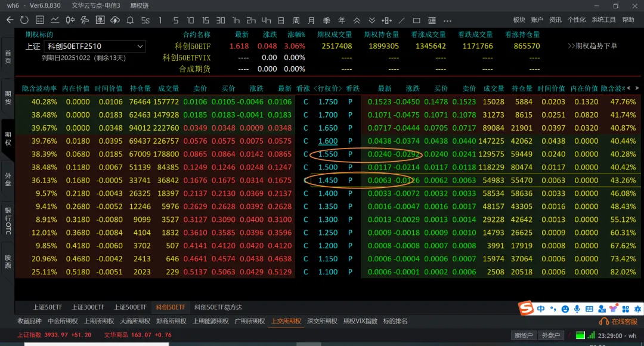Click the 期货户 account button
644x346 pixels.
point(524,335)
